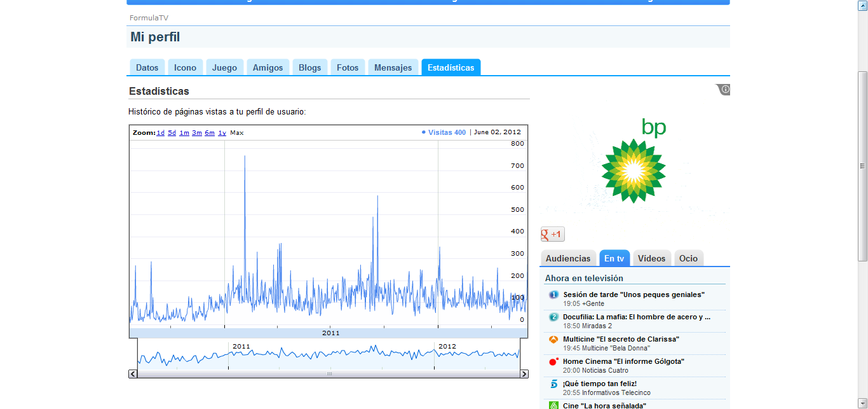Open Sesión de tarde "Unos peques geniales" listing
Image resolution: width=868 pixels, height=409 pixels.
pyautogui.click(x=634, y=295)
